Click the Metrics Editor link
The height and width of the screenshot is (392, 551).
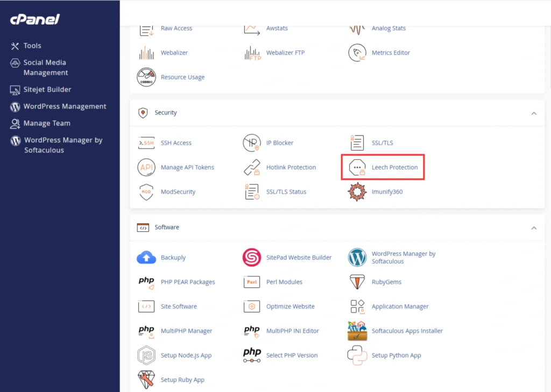(391, 53)
